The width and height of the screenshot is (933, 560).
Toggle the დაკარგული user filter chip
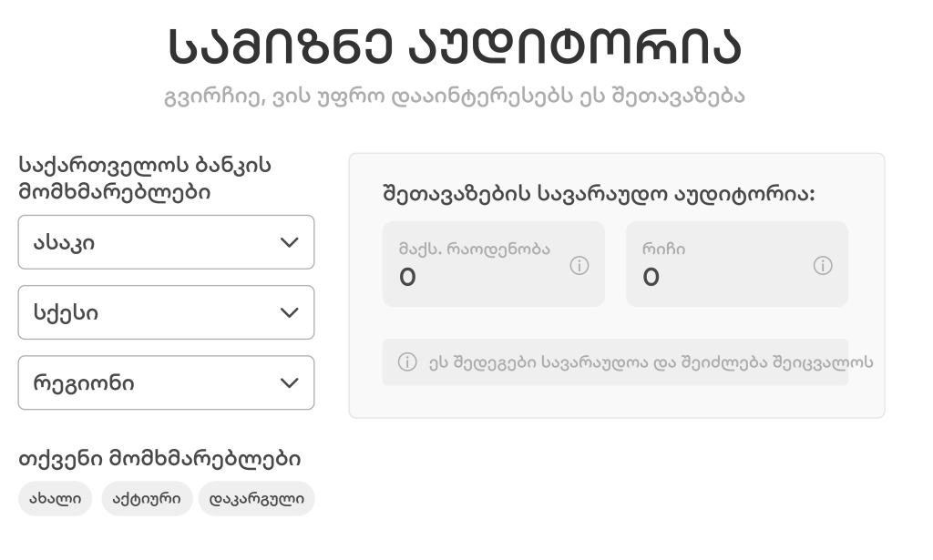point(256,499)
